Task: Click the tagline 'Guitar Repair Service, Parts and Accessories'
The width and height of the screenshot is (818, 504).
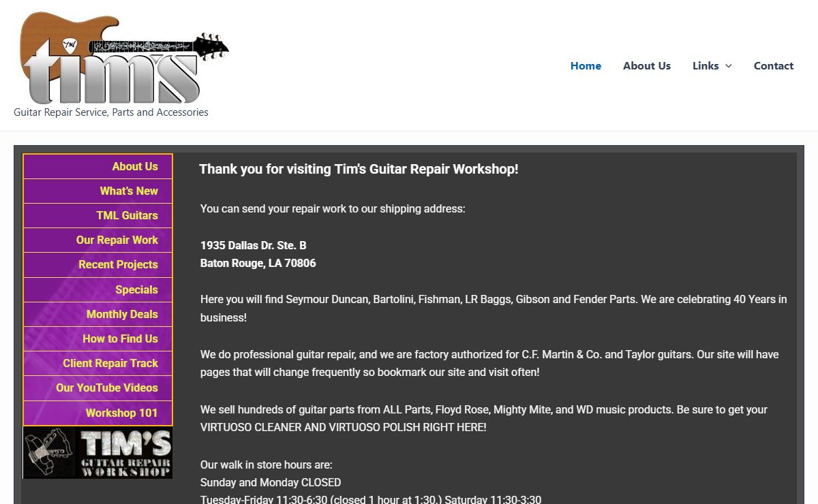Action: tap(111, 112)
